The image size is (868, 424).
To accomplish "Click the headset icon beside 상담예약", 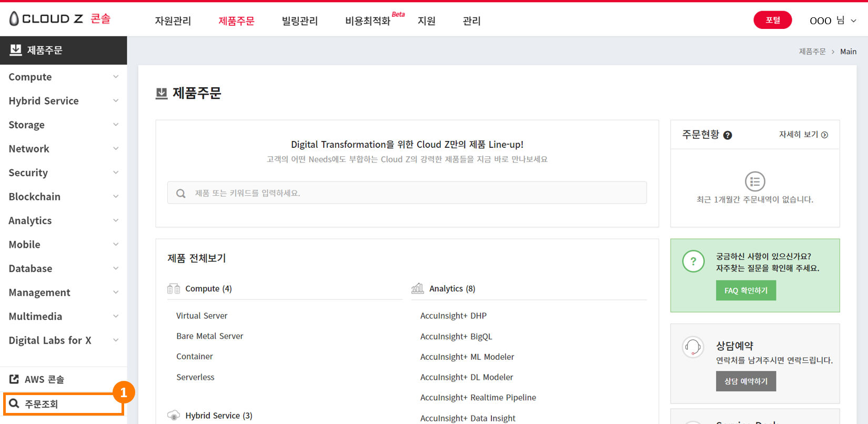I will [x=693, y=347].
